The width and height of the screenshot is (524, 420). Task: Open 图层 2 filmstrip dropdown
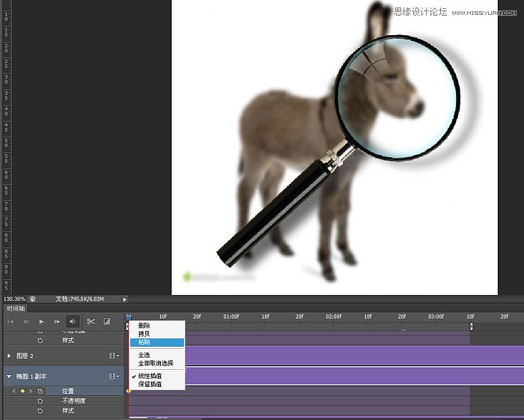click(x=115, y=356)
